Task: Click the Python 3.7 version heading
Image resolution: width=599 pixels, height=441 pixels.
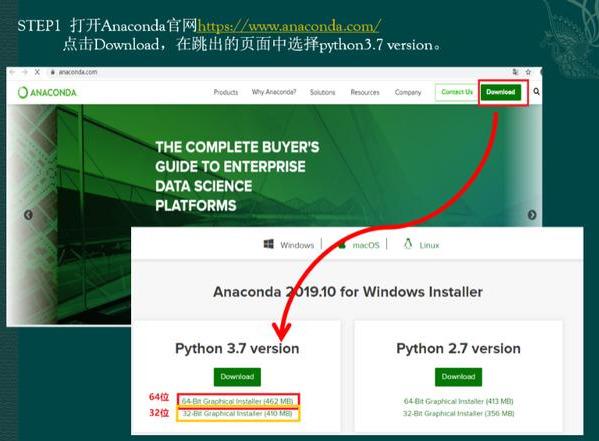Action: (x=237, y=349)
